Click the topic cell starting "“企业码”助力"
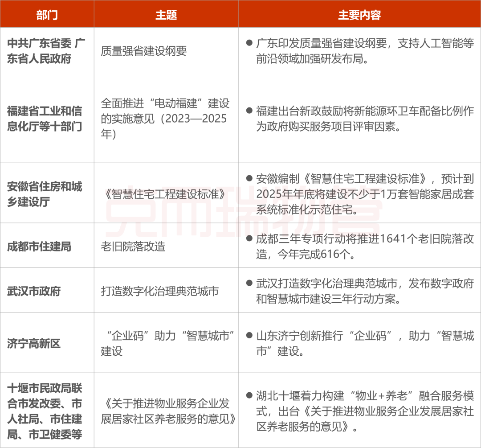 pyautogui.click(x=166, y=342)
